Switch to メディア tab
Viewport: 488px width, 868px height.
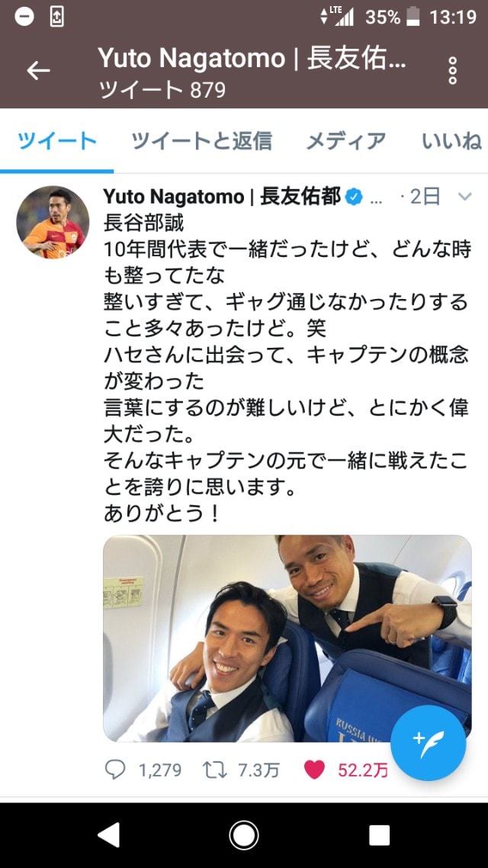click(x=346, y=141)
